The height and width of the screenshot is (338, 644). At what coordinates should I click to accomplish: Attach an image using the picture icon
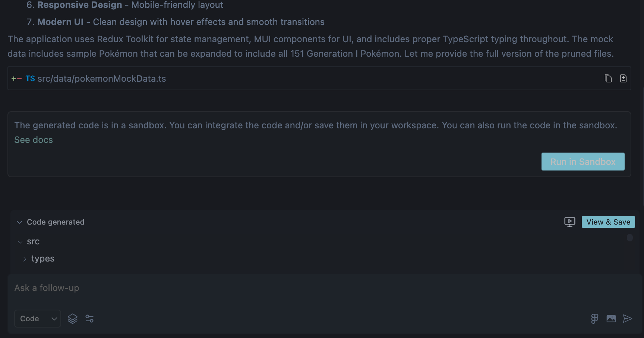point(611,319)
